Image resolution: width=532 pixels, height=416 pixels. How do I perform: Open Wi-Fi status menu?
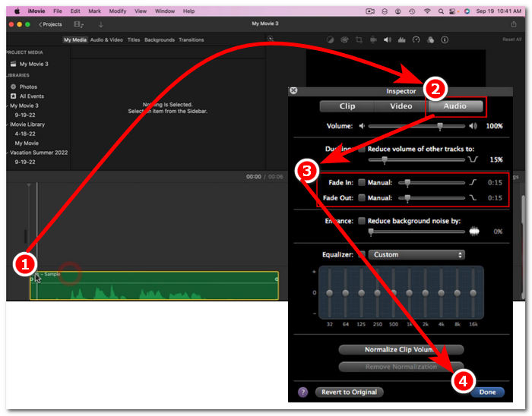427,11
